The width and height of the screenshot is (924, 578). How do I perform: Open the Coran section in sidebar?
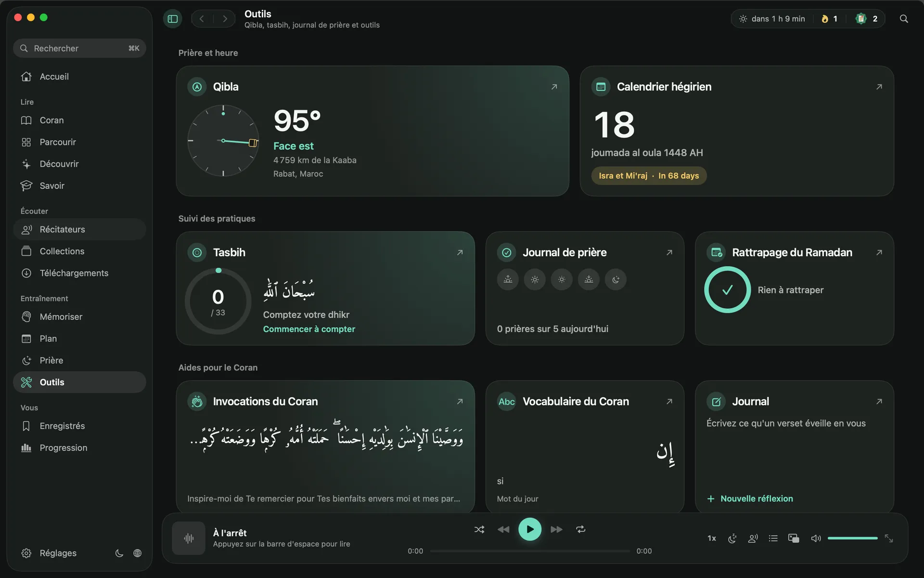(79, 120)
